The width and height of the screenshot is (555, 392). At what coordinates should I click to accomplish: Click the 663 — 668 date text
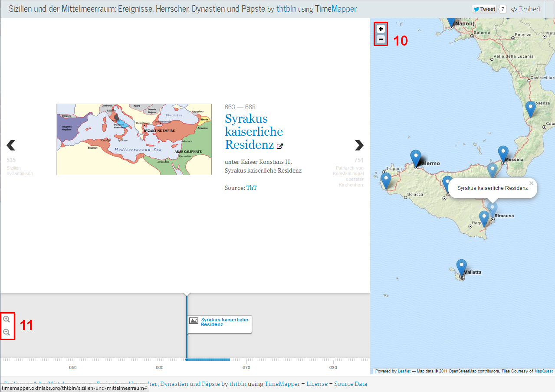click(x=240, y=107)
